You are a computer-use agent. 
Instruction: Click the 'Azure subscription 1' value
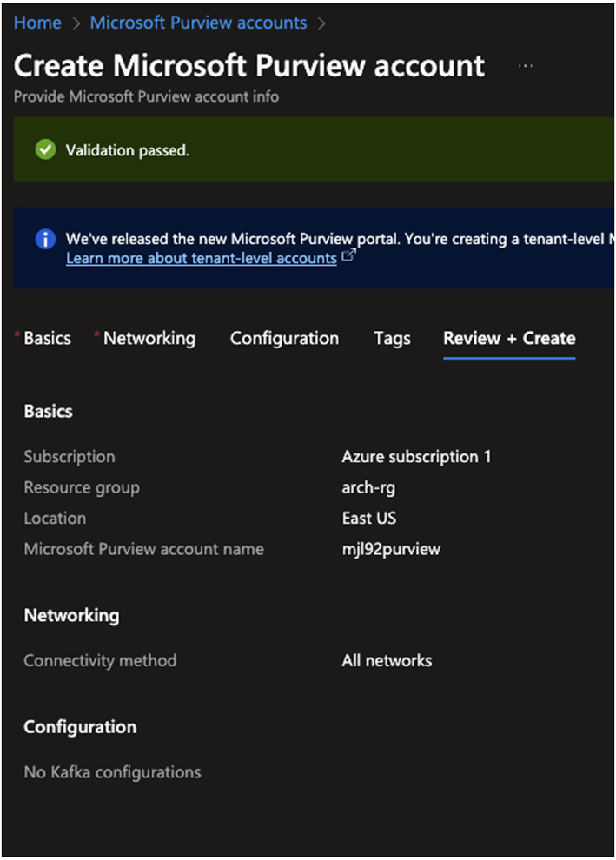[x=416, y=457]
